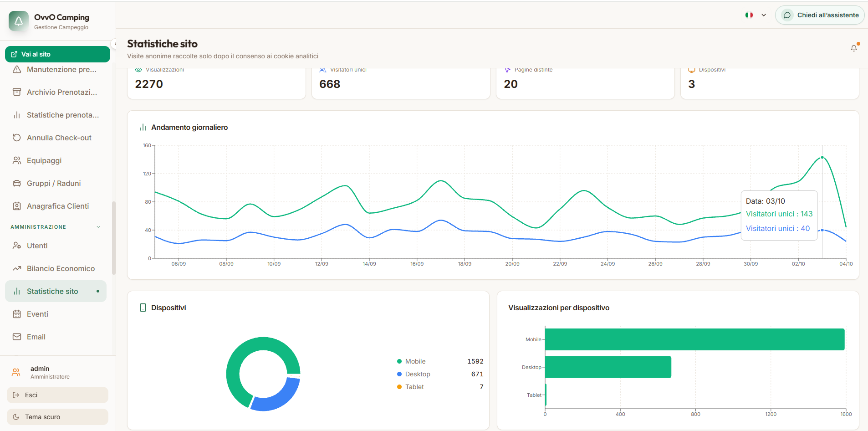Screen dimensions: 868x431
Task: Click the Vai al sito button
Action: pyautogui.click(x=57, y=54)
